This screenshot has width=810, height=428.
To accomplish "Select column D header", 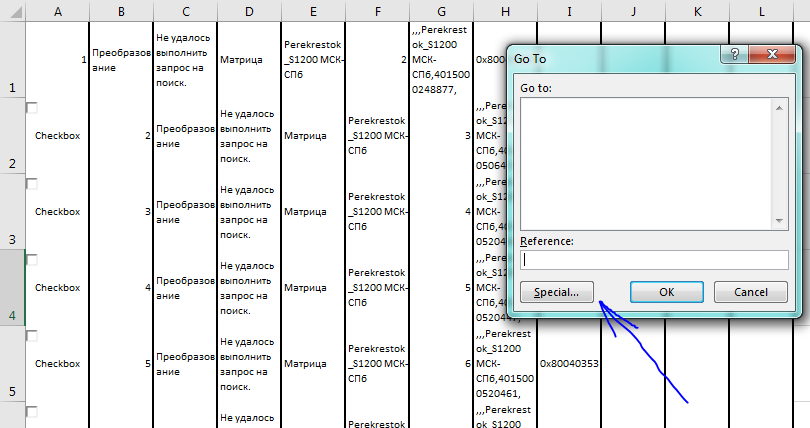I will [250, 11].
